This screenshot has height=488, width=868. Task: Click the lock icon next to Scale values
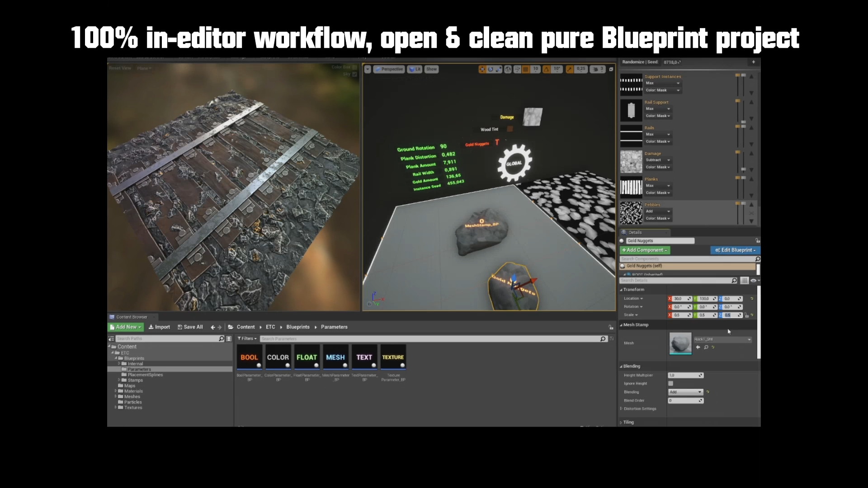[x=746, y=315]
